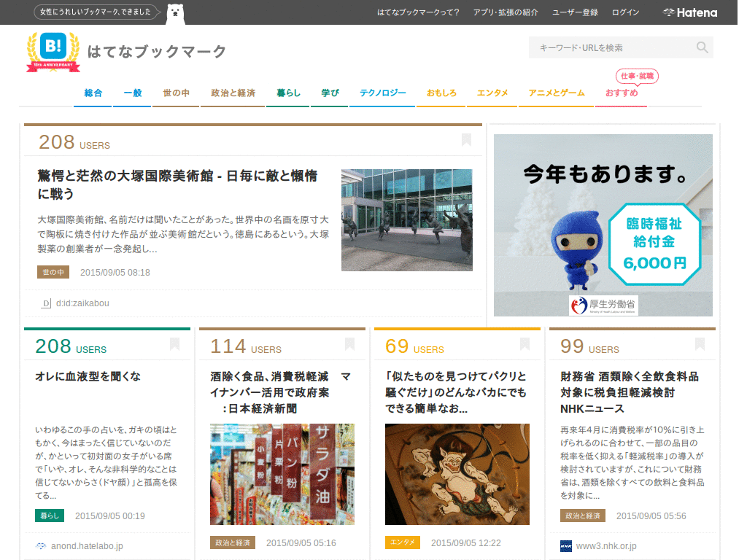This screenshot has width=747, height=560.
Task: Click ユーザー登録 link
Action: point(575,12)
